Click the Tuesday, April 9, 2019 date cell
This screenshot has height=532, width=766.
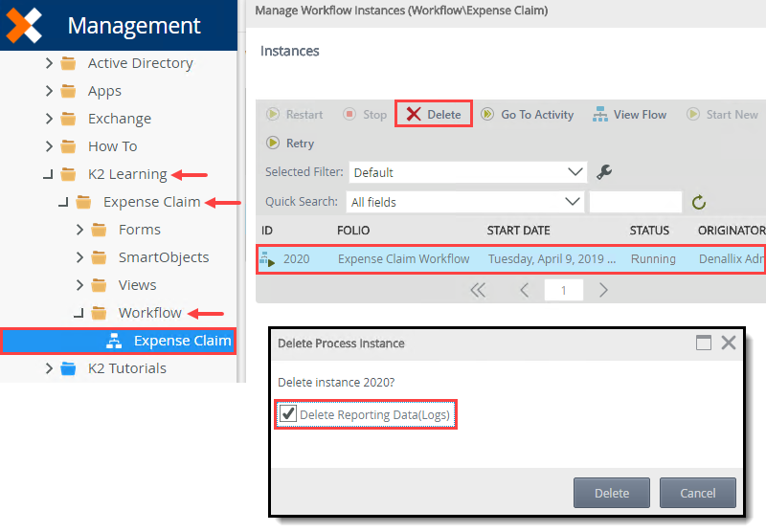point(552,258)
